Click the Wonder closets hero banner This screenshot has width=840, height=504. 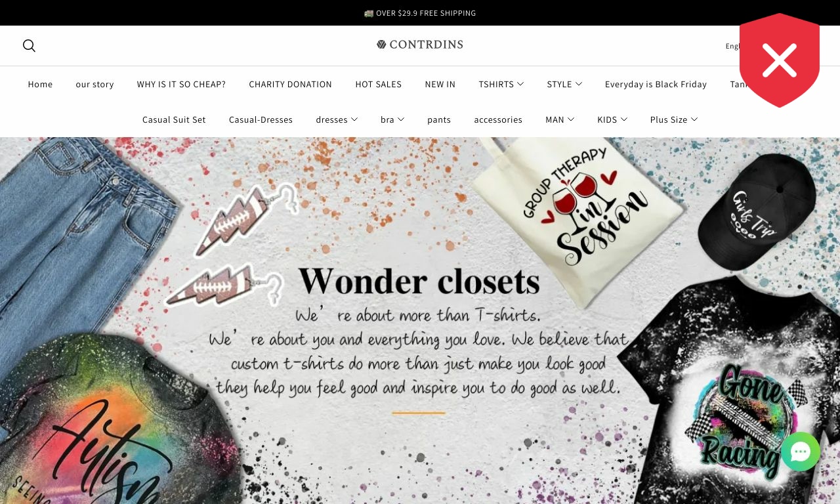420,320
